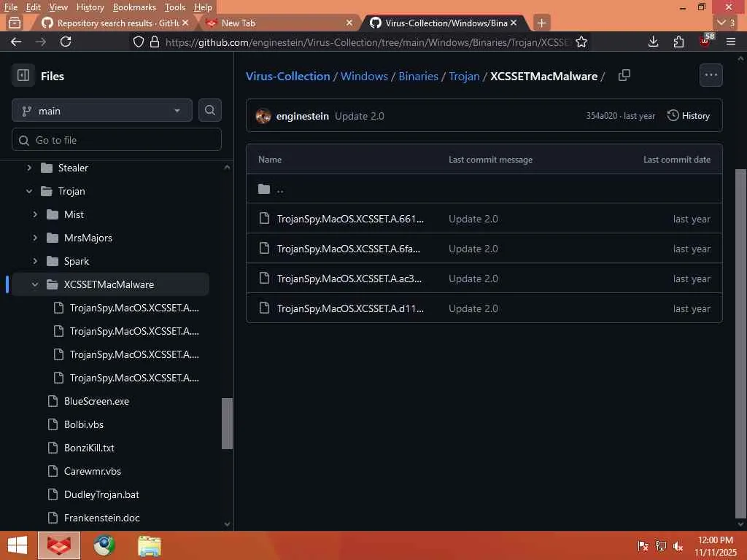Reload the page with refresh icon
Screen dimensions: 747x560
(x=66, y=42)
